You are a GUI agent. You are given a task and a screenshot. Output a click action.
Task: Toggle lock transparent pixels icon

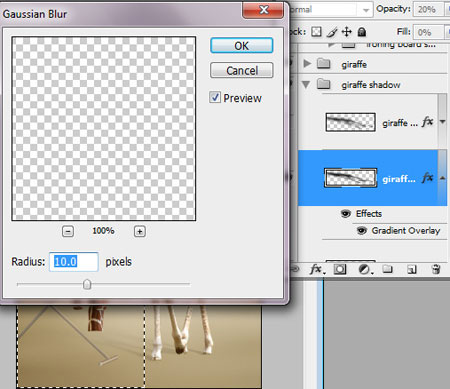[316, 32]
